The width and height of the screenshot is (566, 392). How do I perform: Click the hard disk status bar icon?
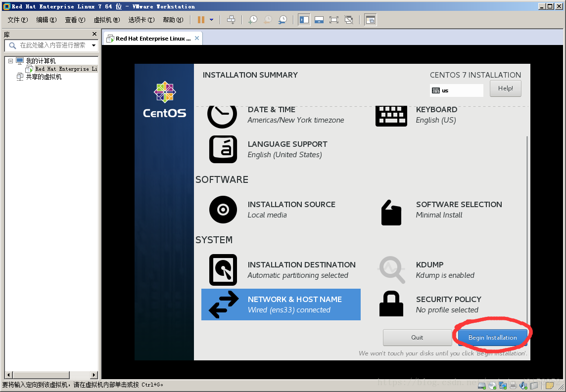[481, 386]
